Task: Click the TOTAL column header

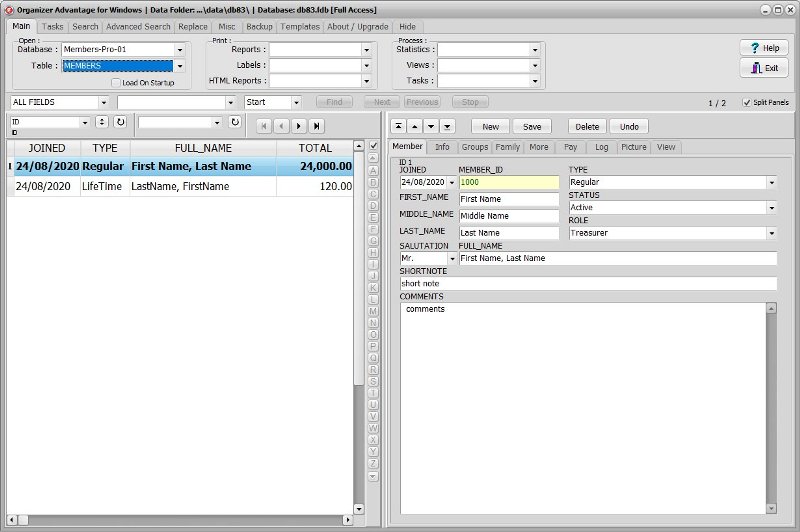Action: click(x=315, y=148)
